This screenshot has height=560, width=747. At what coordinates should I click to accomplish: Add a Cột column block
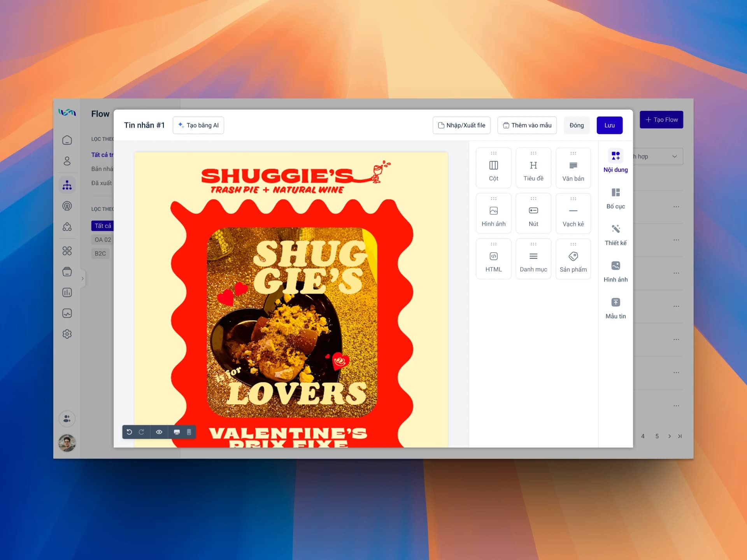tap(493, 168)
